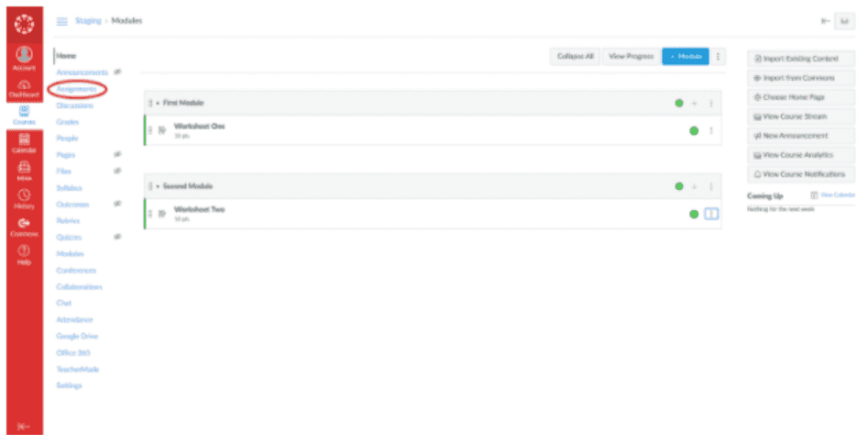Collapse the Second Module section
The height and width of the screenshot is (445, 868).
point(158,186)
